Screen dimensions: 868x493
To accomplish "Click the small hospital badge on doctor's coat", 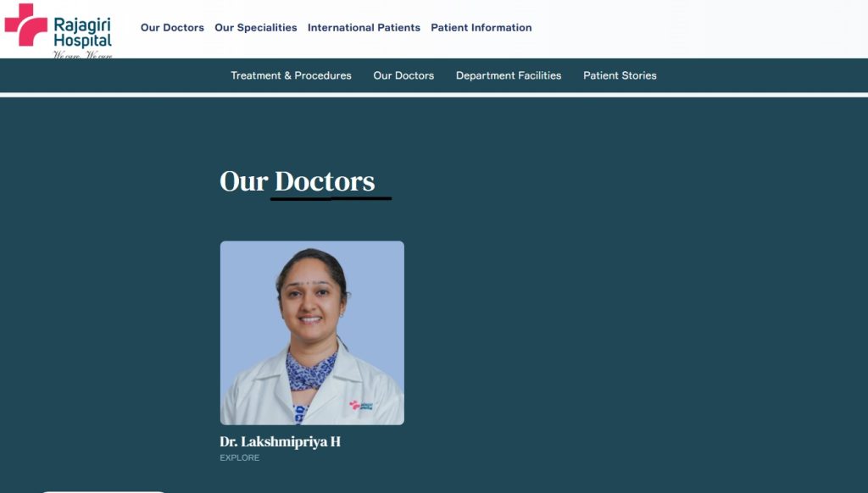I will pos(361,406).
